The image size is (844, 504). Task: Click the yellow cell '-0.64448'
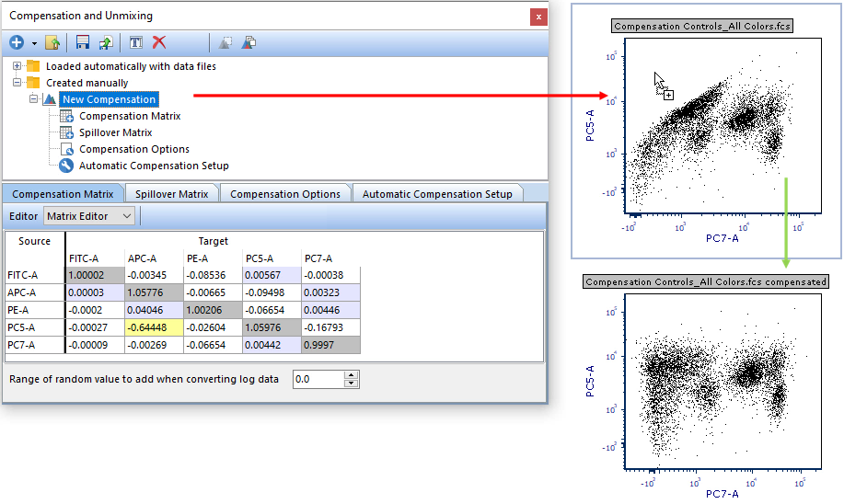(154, 327)
